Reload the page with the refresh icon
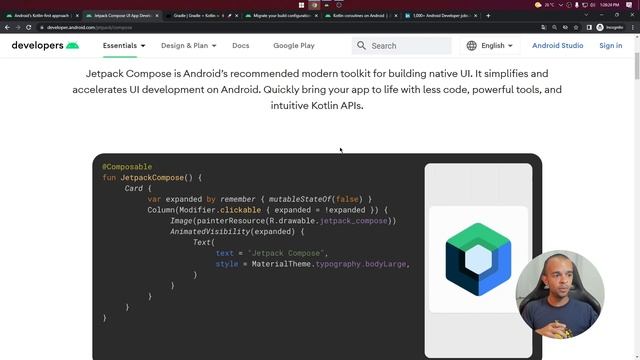Screen dimensions: 640x360 tap(29, 27)
